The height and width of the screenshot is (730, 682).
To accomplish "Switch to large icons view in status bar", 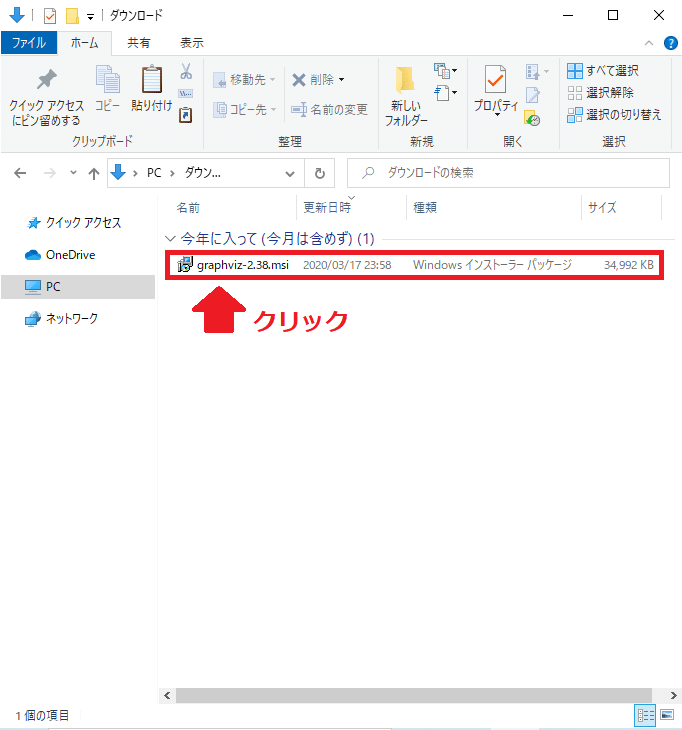I will [667, 715].
